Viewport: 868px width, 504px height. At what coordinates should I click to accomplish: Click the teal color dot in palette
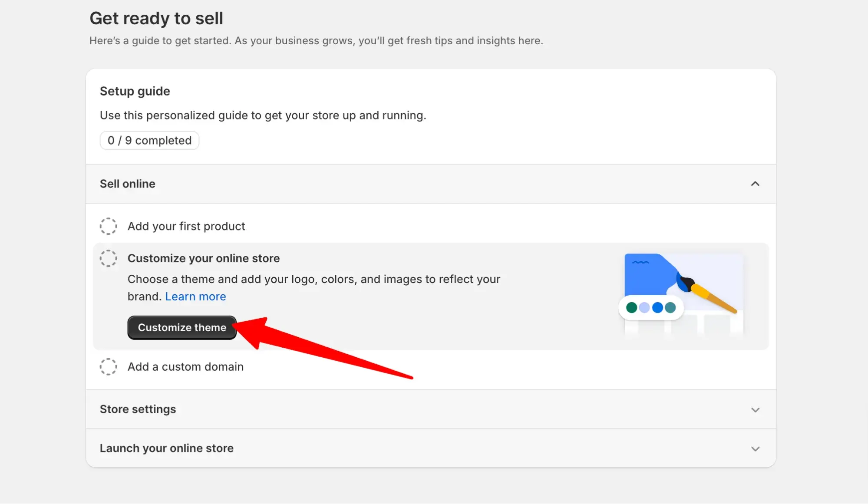click(670, 308)
